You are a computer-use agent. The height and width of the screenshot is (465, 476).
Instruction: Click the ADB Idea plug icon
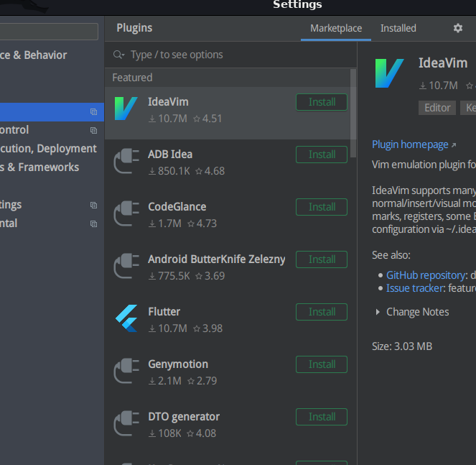click(x=126, y=161)
